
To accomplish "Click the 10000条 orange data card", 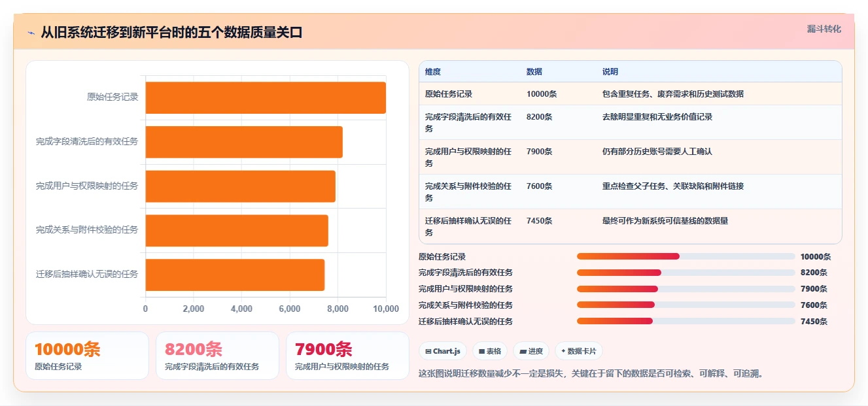I will (87, 356).
